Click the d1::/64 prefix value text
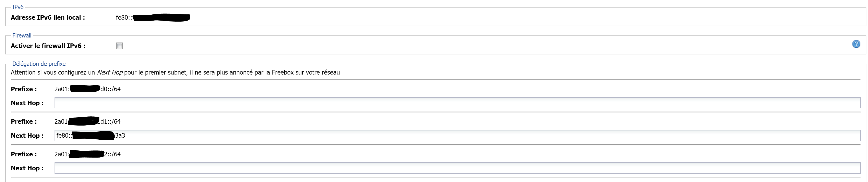 [87, 122]
